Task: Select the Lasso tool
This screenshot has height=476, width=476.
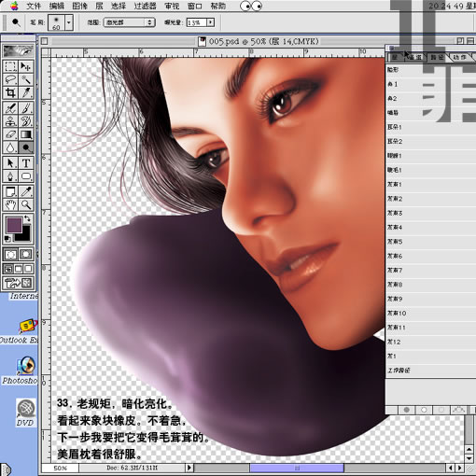Action: (x=10, y=79)
